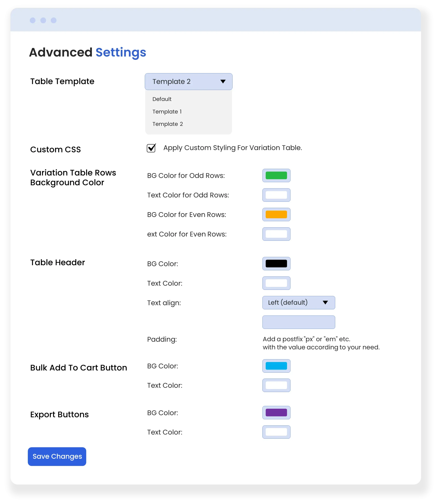This screenshot has width=438, height=504.
Task: Open text color swatch for odd rows
Action: pyautogui.click(x=276, y=195)
